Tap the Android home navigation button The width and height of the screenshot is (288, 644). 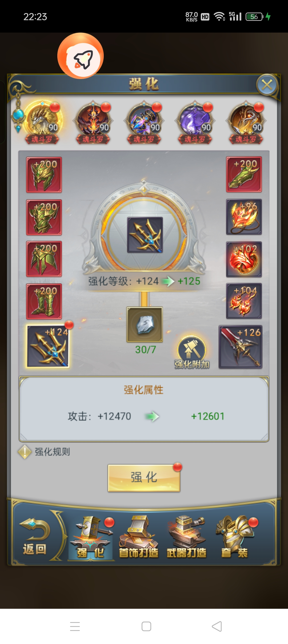coord(146,626)
